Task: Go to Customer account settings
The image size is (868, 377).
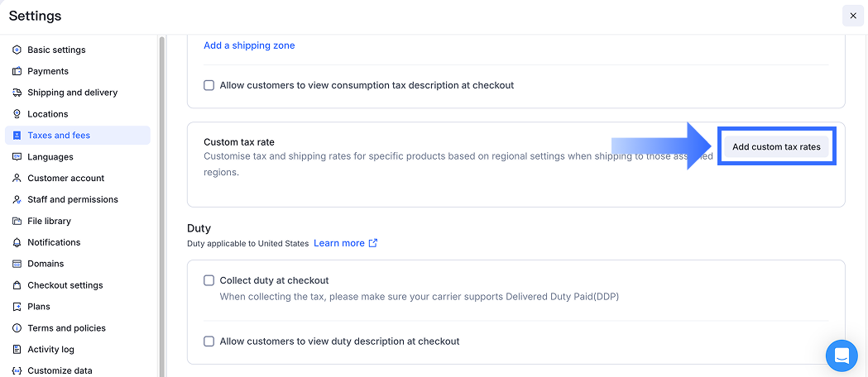Action: [x=65, y=178]
